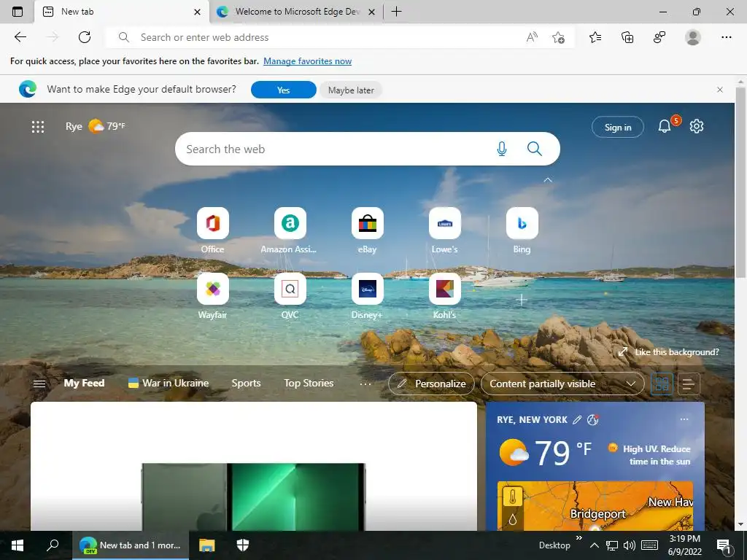Click Manage favorites now link

307,61
